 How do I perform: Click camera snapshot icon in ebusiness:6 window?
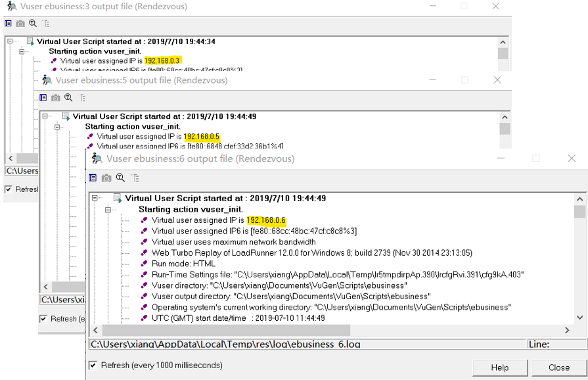[106, 178]
